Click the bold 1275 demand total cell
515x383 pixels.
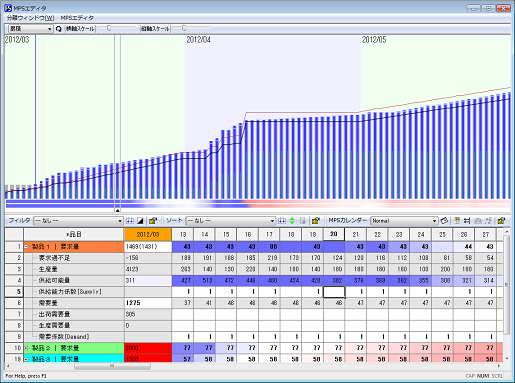coord(148,303)
